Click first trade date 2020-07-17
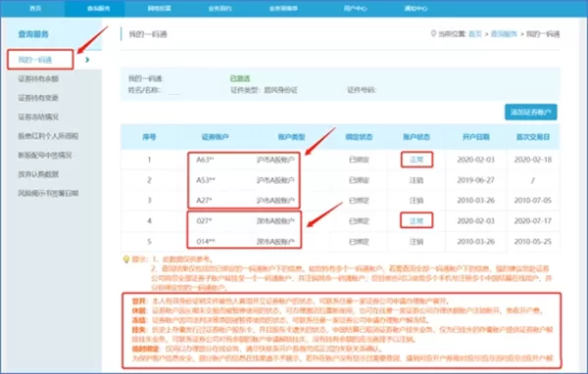The width and height of the screenshot is (588, 374). pos(533,220)
